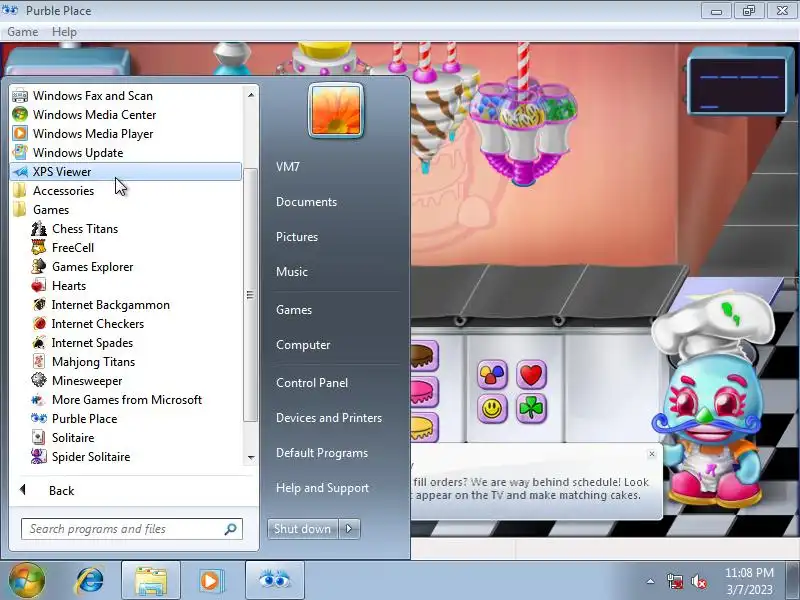Open VM7 user folder link

pos(288,167)
